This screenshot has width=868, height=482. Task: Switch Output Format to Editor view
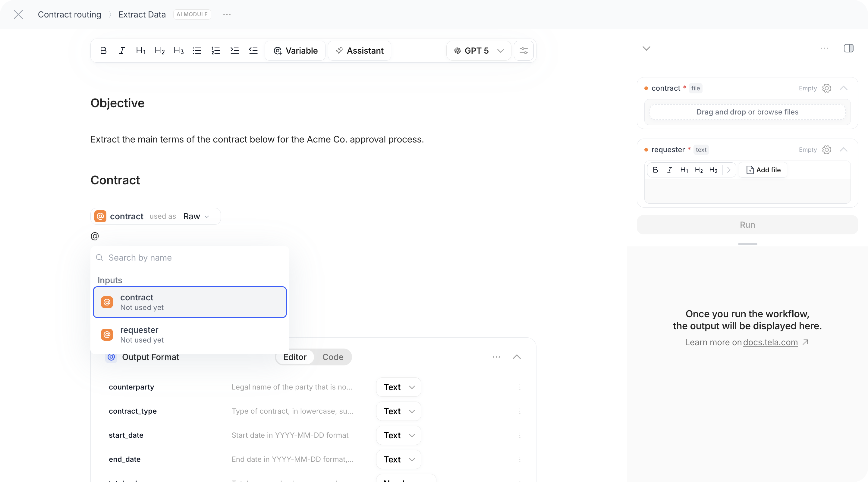tap(295, 357)
